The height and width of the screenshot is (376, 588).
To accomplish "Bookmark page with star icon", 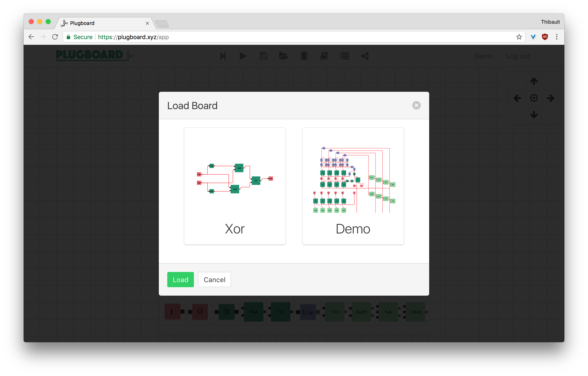I will coord(519,37).
